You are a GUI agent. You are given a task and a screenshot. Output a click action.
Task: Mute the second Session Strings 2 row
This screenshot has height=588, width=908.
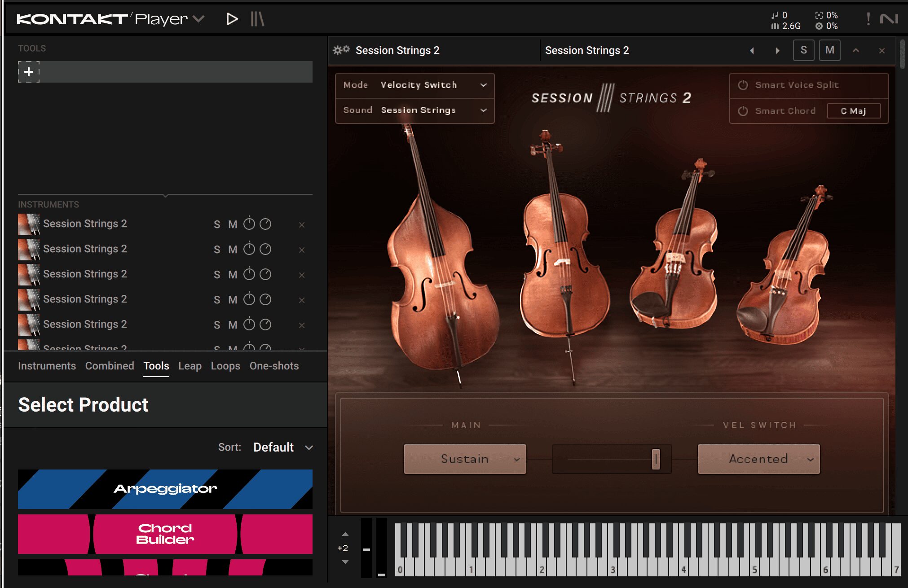click(x=233, y=250)
